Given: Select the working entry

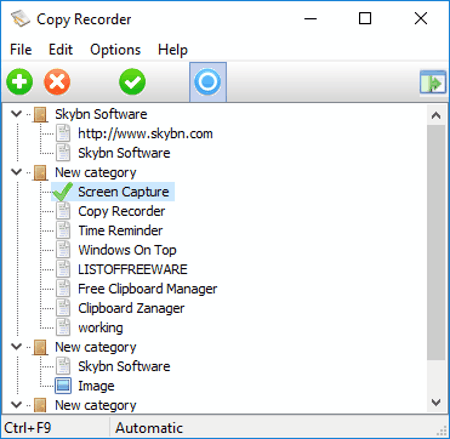Looking at the screenshot, I should coord(100,327).
